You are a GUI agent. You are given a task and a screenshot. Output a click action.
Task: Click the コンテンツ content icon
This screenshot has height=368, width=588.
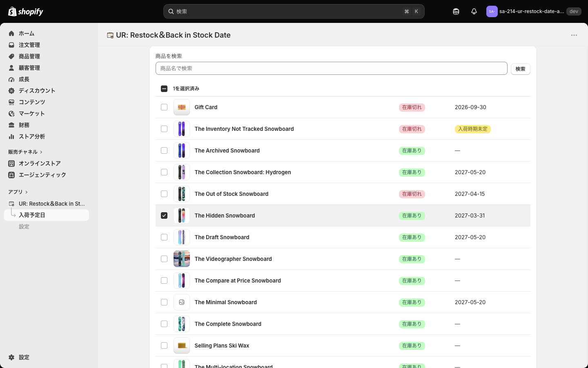point(11,102)
